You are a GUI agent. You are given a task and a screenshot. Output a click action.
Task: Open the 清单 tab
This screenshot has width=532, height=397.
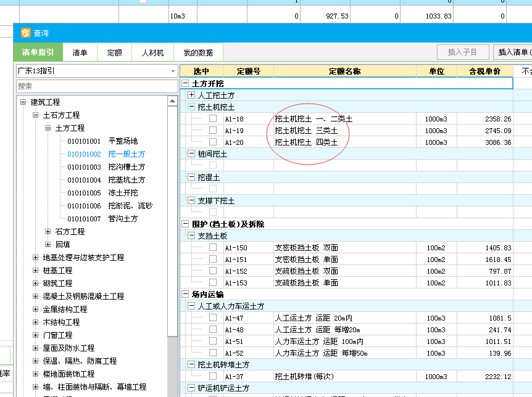80,52
